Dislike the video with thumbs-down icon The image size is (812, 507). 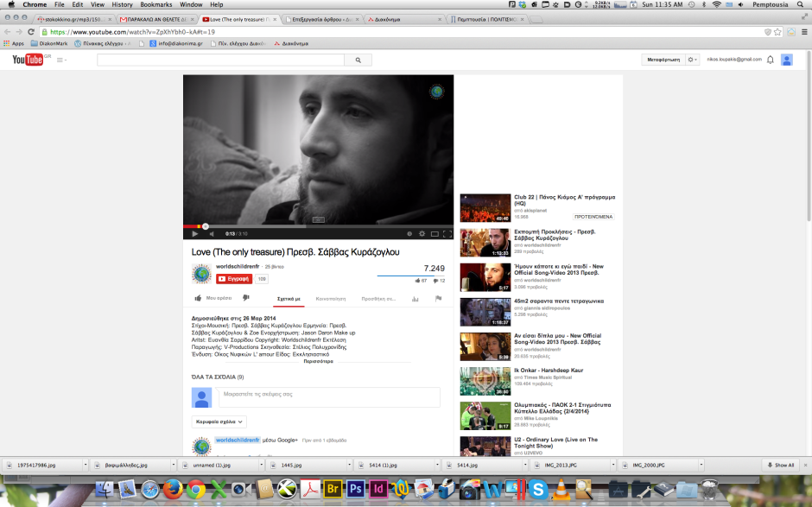pyautogui.click(x=246, y=298)
